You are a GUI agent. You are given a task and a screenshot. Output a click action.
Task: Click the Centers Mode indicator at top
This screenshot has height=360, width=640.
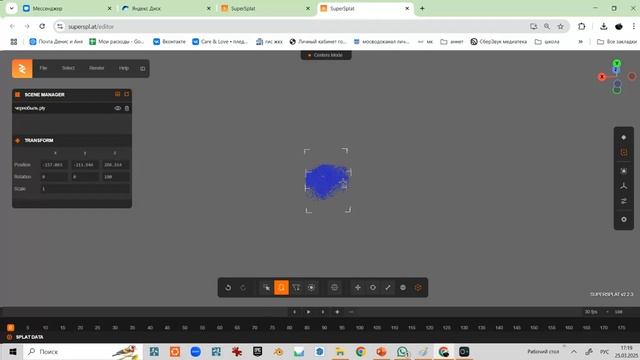326,55
